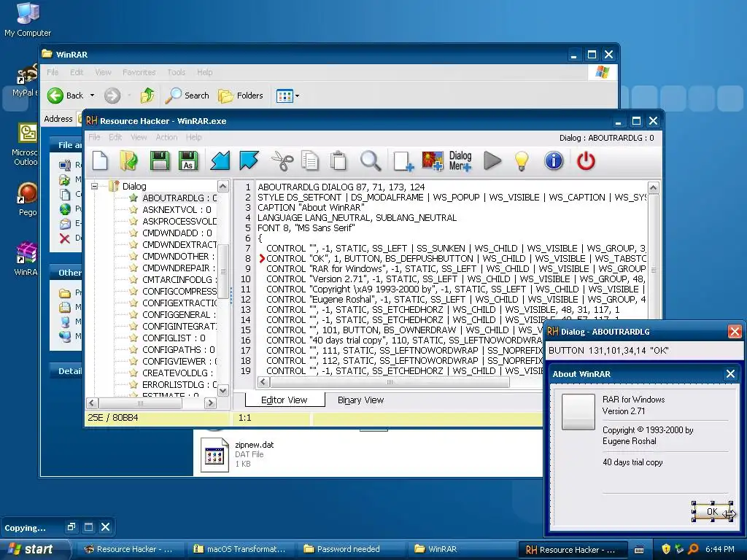Close the About WinRAR preview dialog
747x560 pixels.
coord(730,374)
